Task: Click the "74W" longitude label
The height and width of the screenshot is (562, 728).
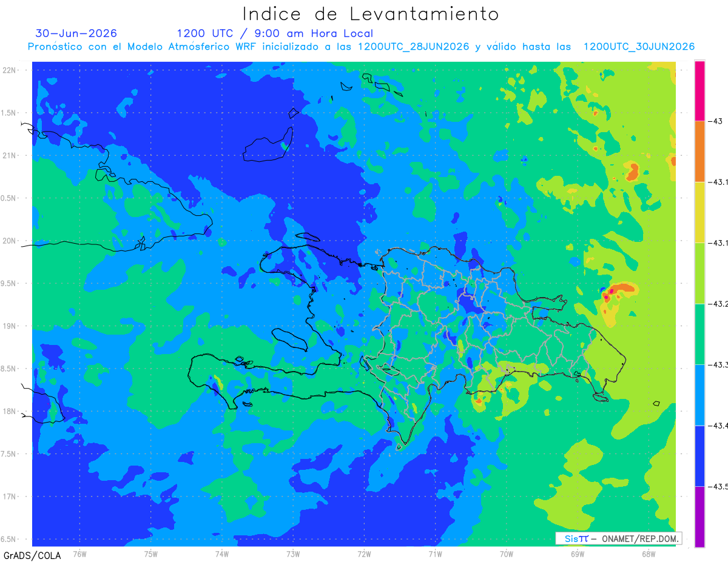Action: point(222,554)
